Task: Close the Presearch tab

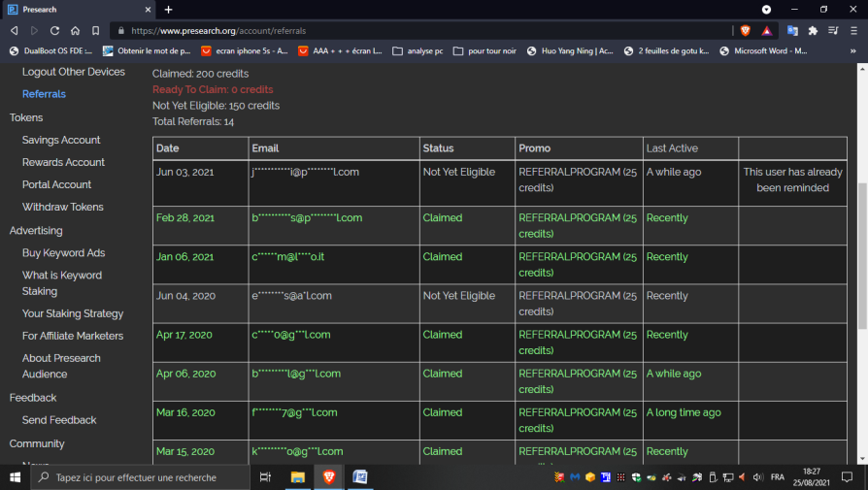Action: (x=148, y=10)
